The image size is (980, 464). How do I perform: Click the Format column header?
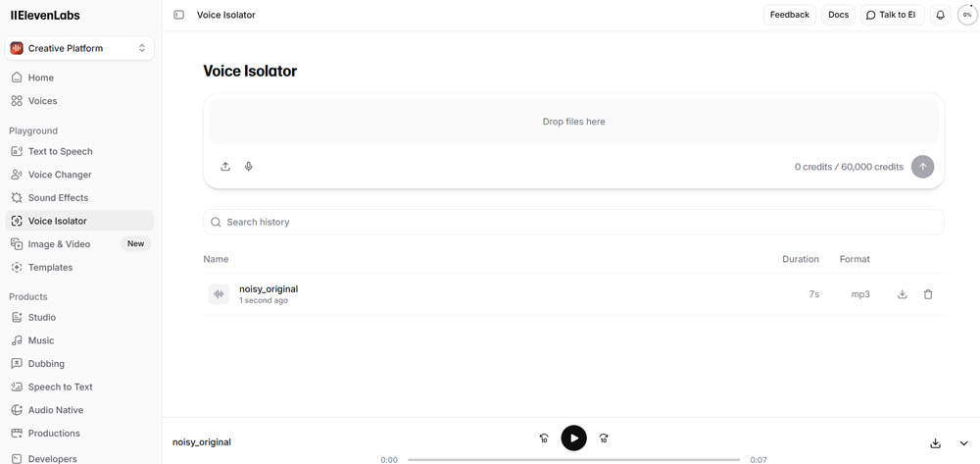coord(855,259)
